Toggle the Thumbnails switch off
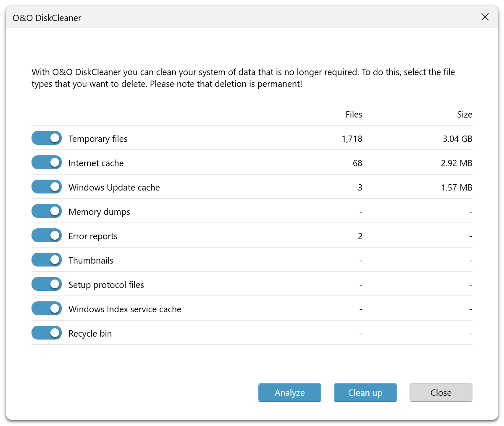This screenshot has height=426, width=504. click(47, 260)
